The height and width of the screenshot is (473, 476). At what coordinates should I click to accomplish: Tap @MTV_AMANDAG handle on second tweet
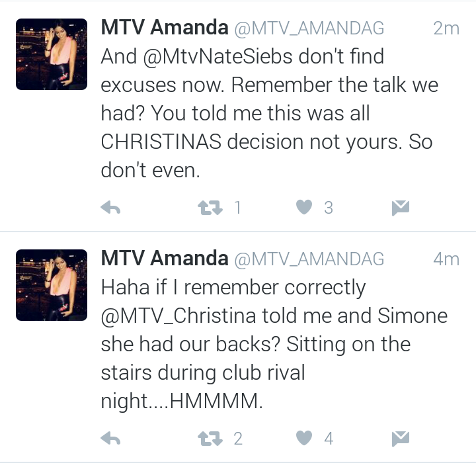[309, 259]
